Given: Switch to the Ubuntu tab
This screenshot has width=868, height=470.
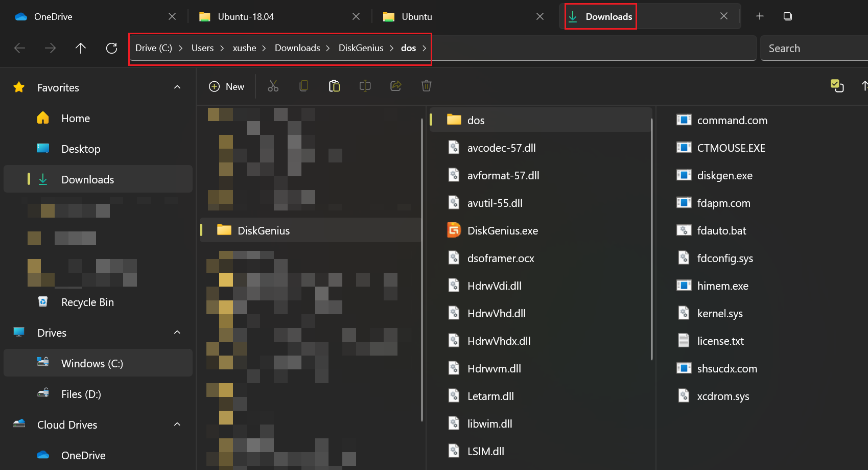Looking at the screenshot, I should (463, 16).
